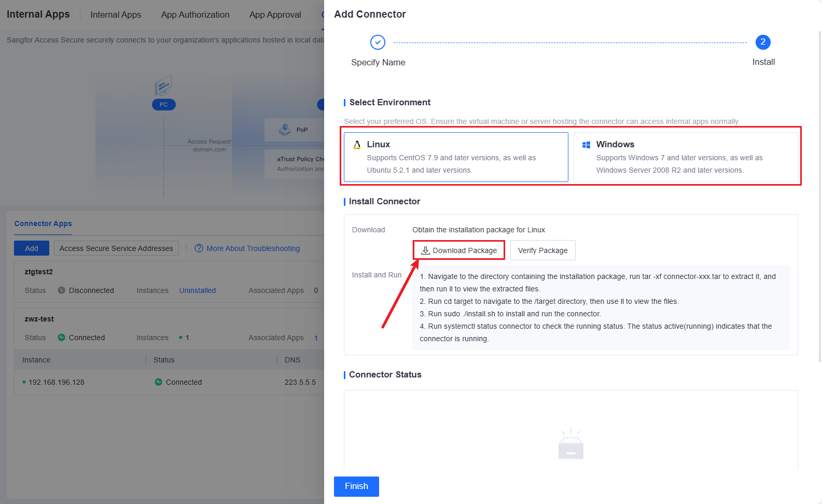Click the empty box icon under Connector Status
822x504 pixels.
pyautogui.click(x=570, y=444)
